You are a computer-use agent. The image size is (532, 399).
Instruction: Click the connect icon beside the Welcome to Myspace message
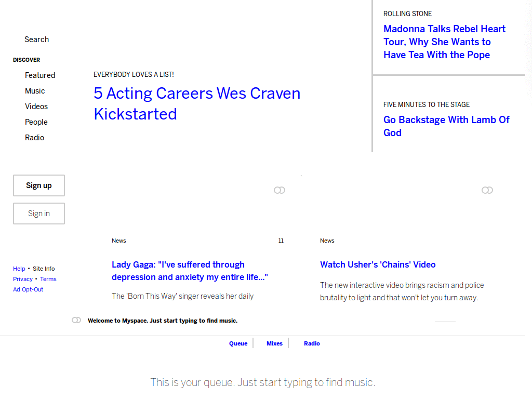(x=76, y=320)
